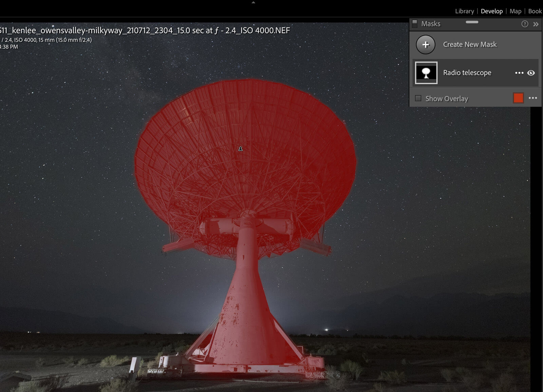The image size is (543, 392).
Task: Click the Create New Mask plus icon
Action: coord(426,44)
